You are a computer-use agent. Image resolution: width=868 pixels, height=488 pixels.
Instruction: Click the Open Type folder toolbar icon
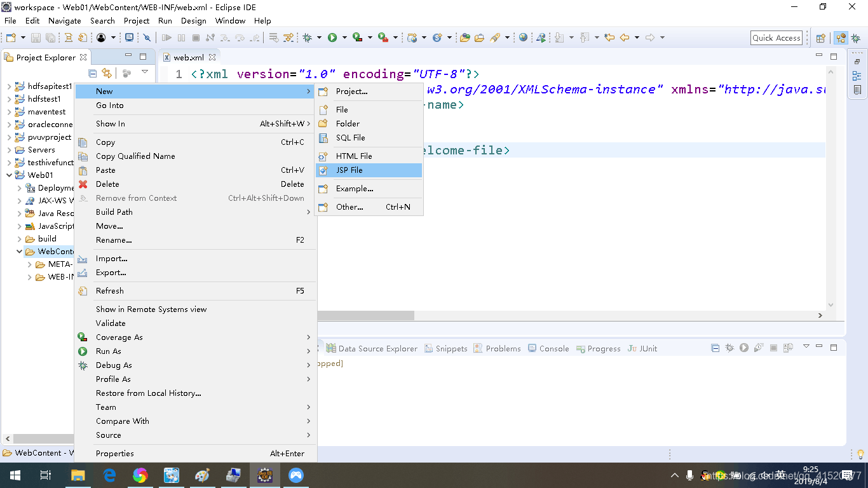pos(465,37)
